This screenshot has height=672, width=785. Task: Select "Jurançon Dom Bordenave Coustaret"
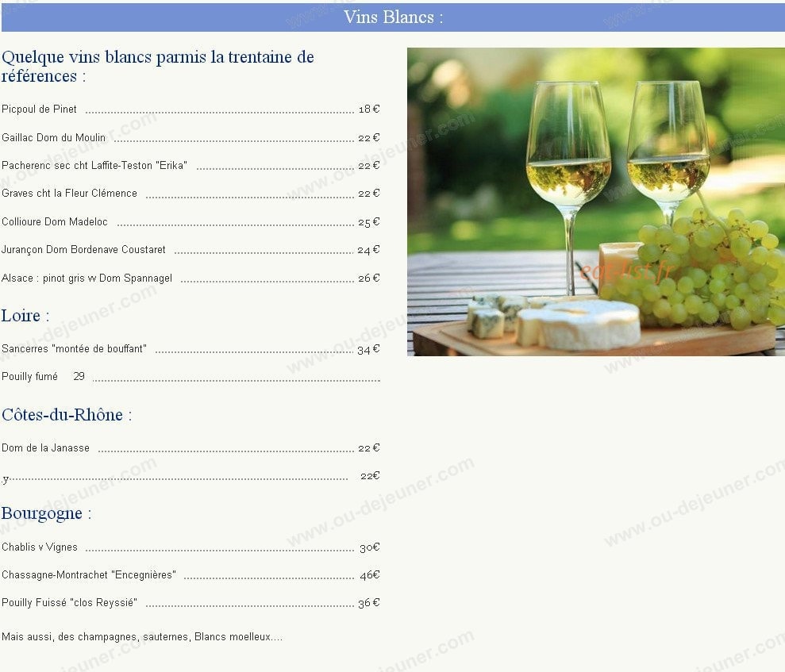coord(83,250)
